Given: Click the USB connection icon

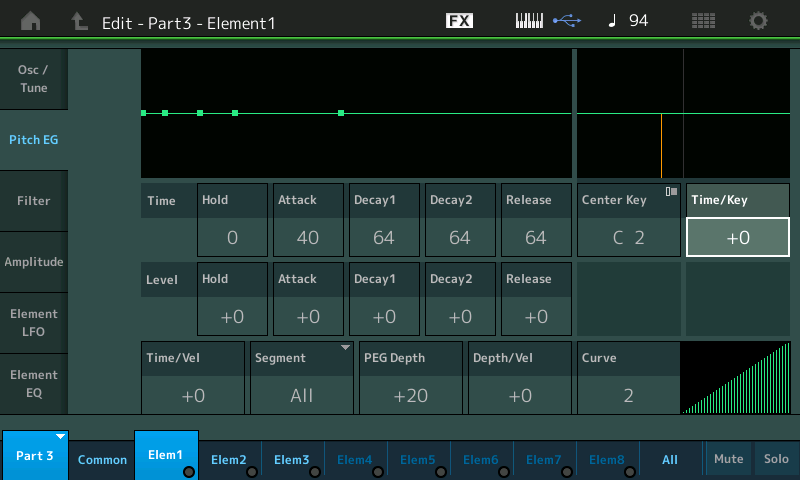Looking at the screenshot, I should 567,20.
